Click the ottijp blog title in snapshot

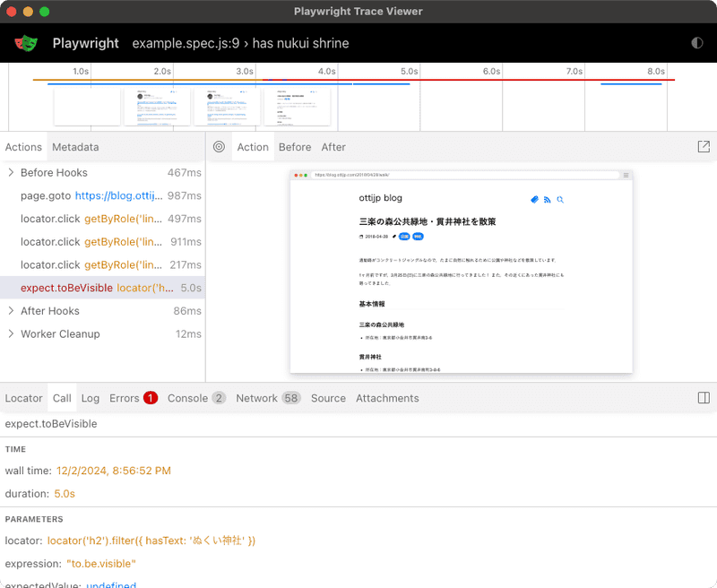click(380, 198)
